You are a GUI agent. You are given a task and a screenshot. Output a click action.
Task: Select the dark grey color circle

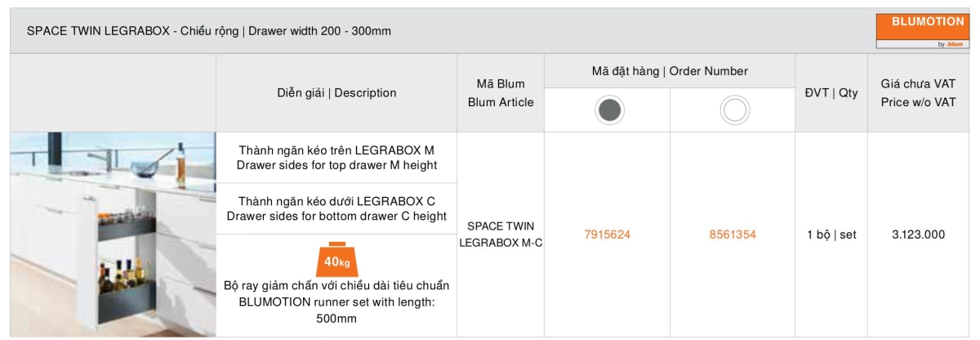pos(609,110)
